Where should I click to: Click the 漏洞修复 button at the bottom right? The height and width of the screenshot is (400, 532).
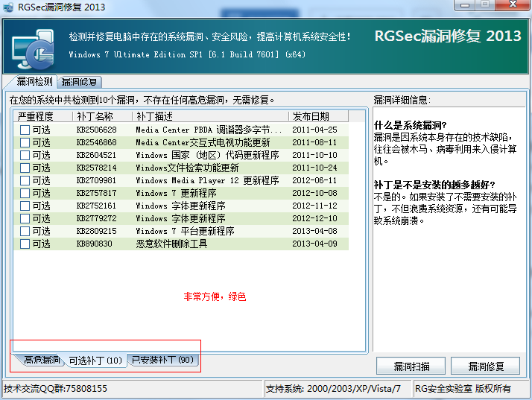click(485, 366)
